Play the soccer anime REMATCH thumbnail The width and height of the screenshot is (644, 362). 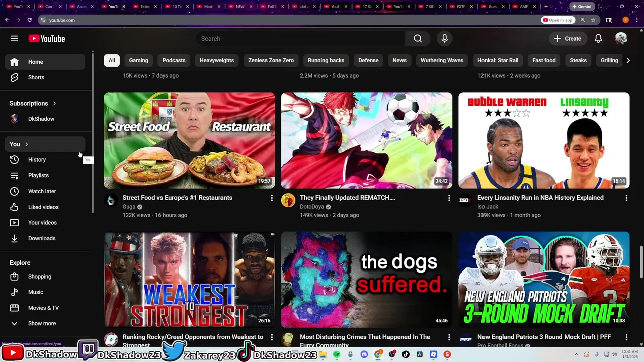click(x=367, y=140)
